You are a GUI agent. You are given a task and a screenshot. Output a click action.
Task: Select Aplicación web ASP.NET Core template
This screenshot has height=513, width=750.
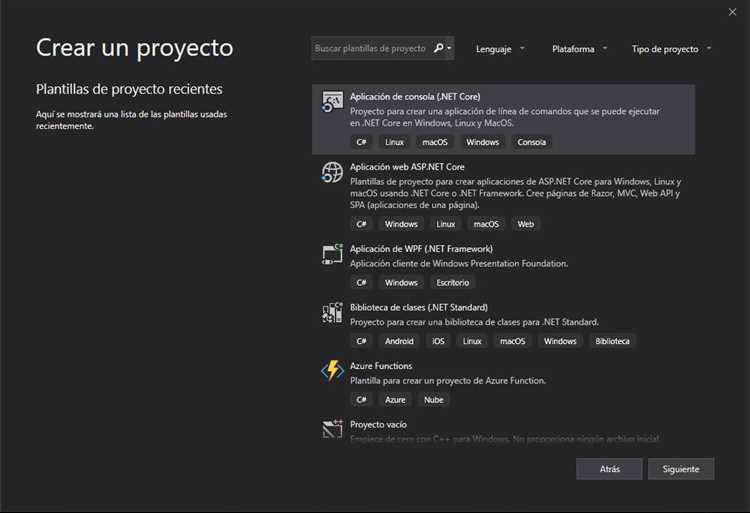[503, 196]
